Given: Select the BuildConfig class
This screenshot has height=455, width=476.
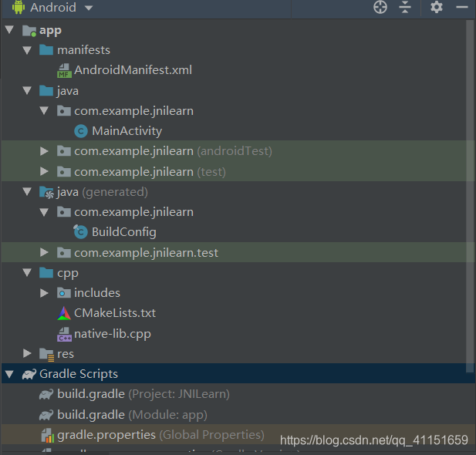Looking at the screenshot, I should point(124,232).
